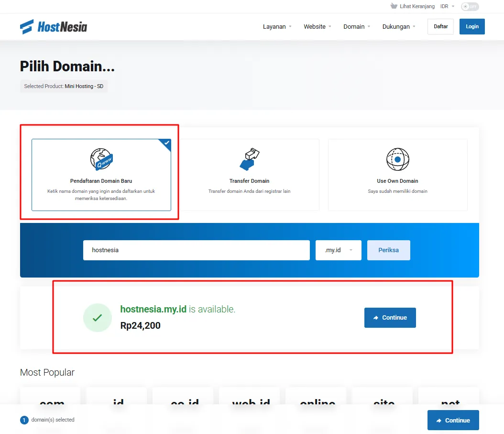Expand the Layanan menu
The image size is (504, 434).
tap(277, 27)
